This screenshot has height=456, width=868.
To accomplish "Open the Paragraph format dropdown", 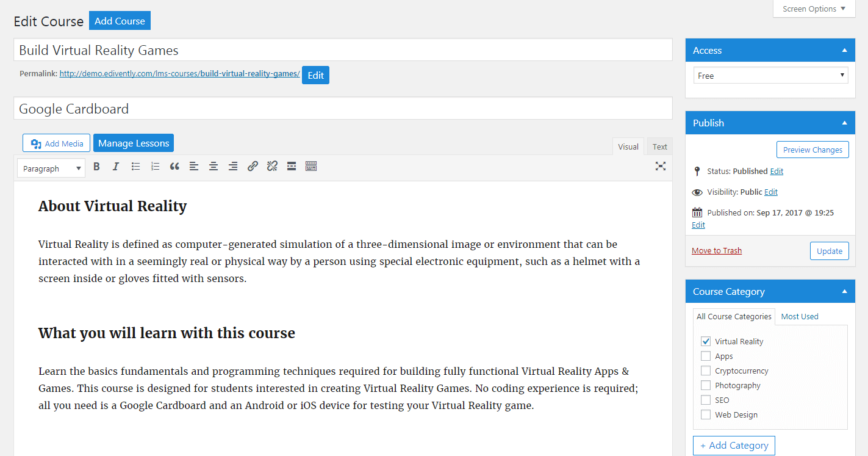I will (51, 168).
